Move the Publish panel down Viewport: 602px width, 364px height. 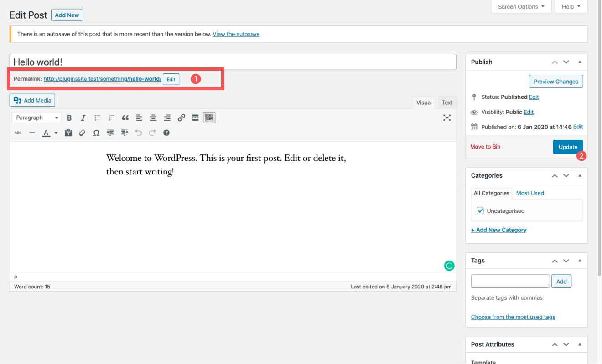pyautogui.click(x=566, y=62)
